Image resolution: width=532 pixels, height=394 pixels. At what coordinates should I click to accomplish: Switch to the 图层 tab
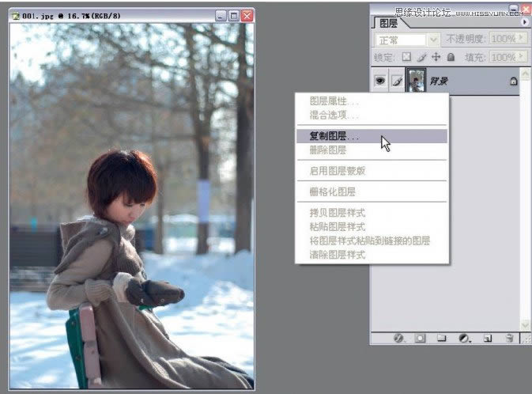point(390,23)
